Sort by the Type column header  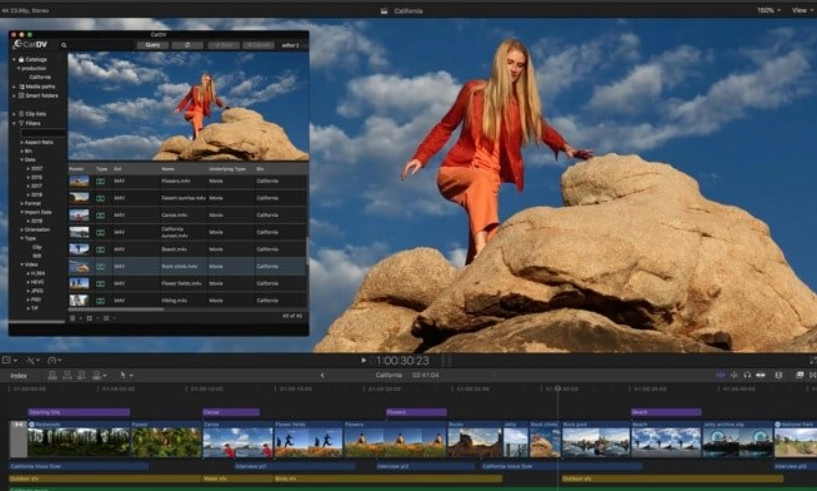pos(102,169)
